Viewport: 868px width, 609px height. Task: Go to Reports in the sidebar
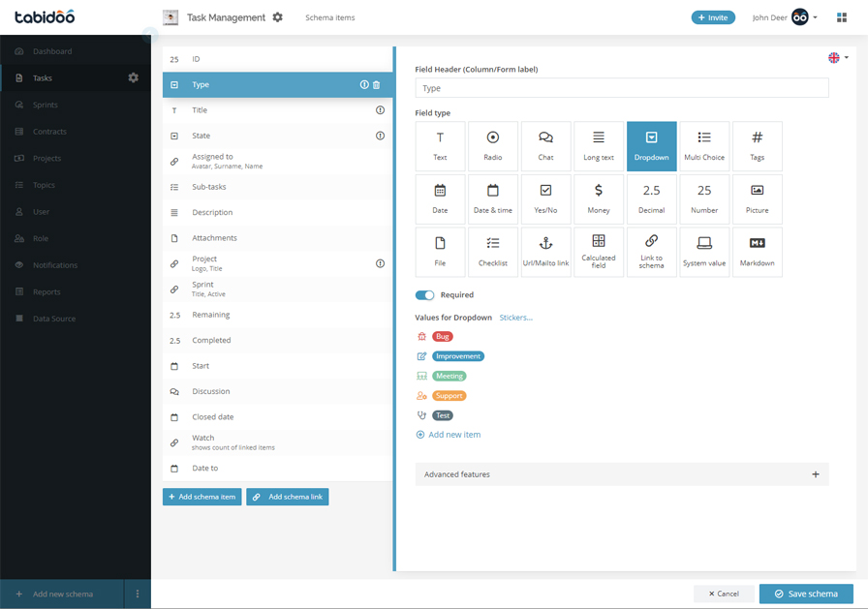click(46, 291)
